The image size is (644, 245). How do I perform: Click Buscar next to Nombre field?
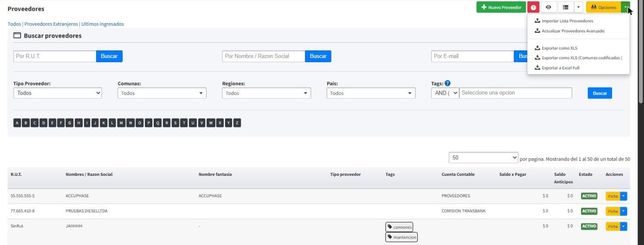click(318, 56)
